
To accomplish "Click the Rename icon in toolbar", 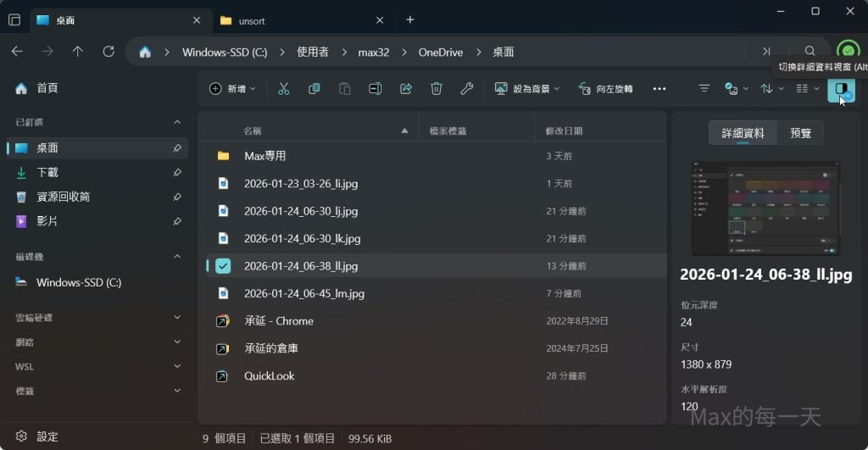I will pyautogui.click(x=376, y=89).
